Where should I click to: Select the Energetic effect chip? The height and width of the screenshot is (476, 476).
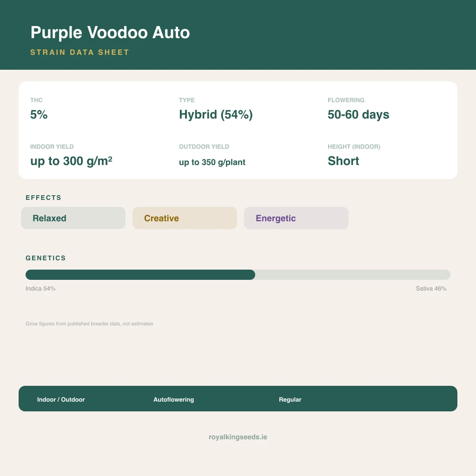[296, 218]
